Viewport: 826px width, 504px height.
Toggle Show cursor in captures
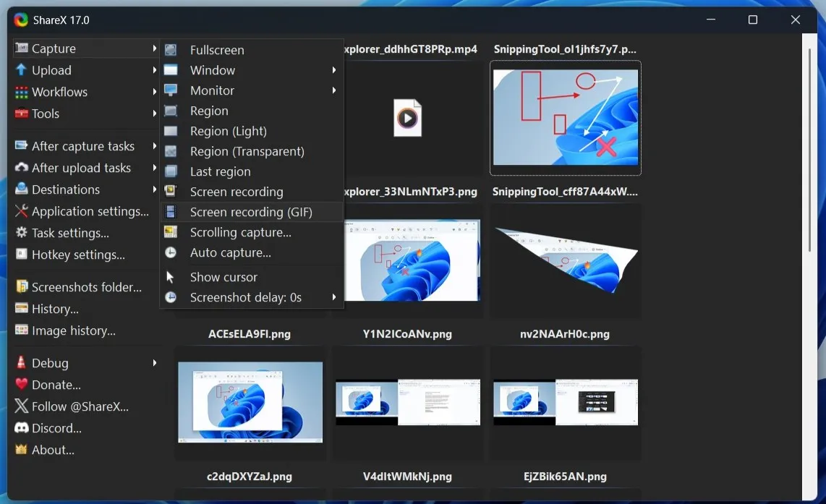point(223,277)
